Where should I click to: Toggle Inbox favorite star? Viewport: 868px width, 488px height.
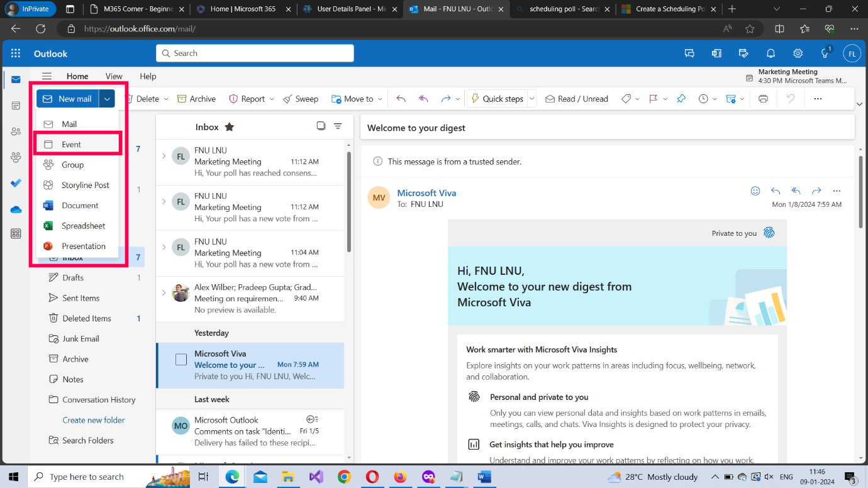click(230, 127)
